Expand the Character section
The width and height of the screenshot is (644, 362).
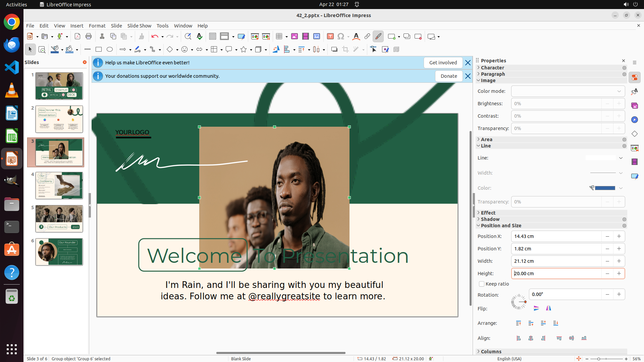[492, 68]
